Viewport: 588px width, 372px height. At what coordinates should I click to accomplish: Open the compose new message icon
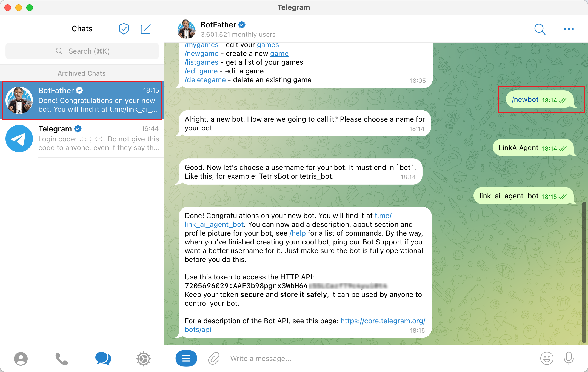pyautogui.click(x=146, y=29)
